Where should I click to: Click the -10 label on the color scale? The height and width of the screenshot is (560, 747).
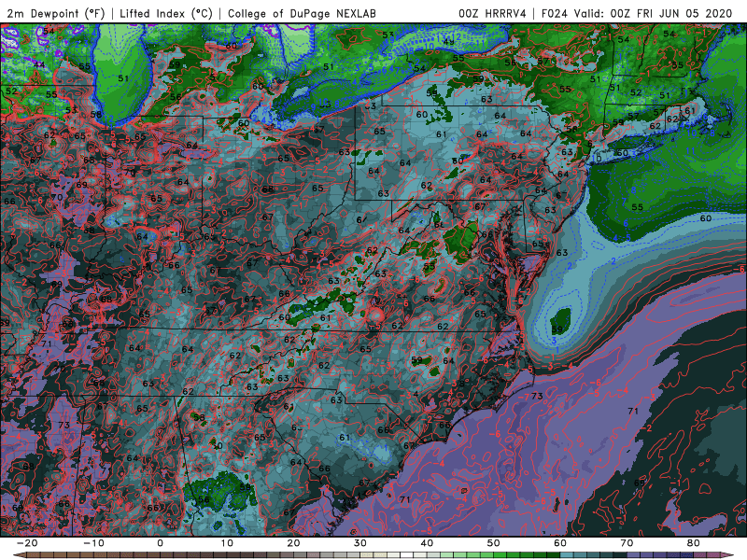(93, 543)
